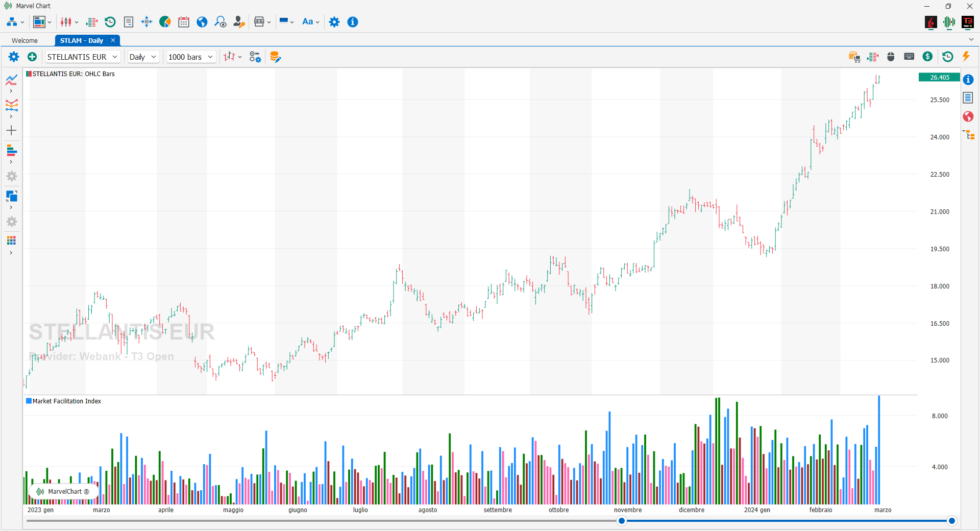Click the blue info icon in top toolbar
The width and height of the screenshot is (980, 531).
[x=353, y=22]
